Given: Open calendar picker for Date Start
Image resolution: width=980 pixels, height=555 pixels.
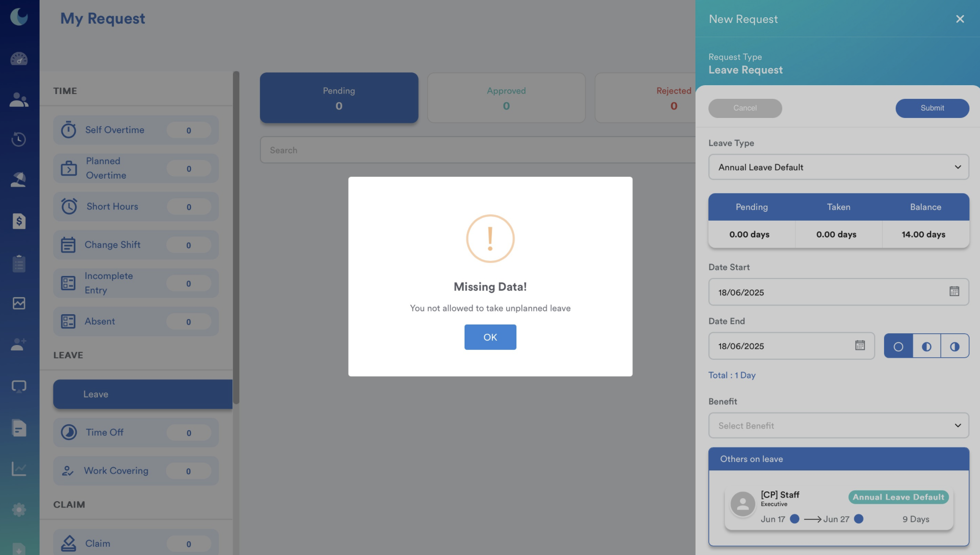Looking at the screenshot, I should point(954,292).
